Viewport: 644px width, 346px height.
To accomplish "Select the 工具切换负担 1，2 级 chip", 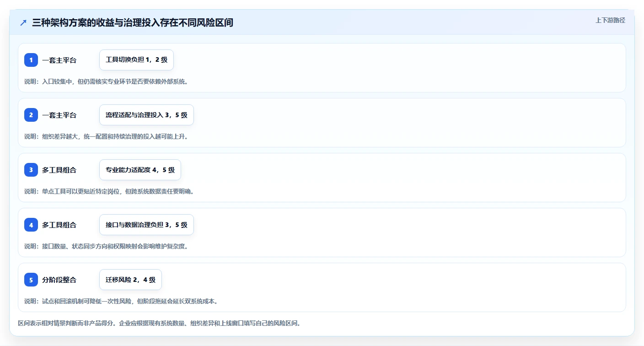I will click(x=136, y=60).
